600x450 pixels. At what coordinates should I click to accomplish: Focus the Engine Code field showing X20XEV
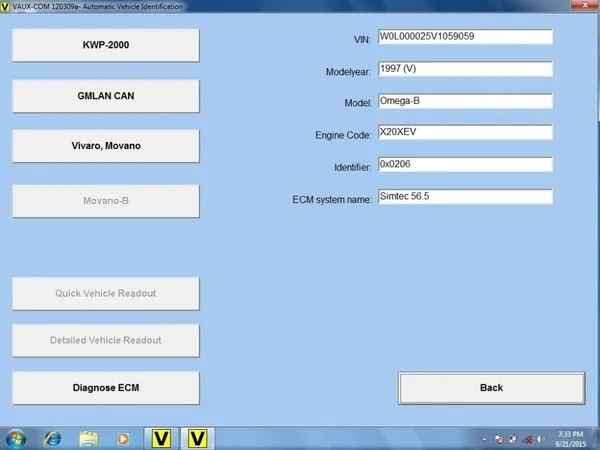(x=464, y=133)
